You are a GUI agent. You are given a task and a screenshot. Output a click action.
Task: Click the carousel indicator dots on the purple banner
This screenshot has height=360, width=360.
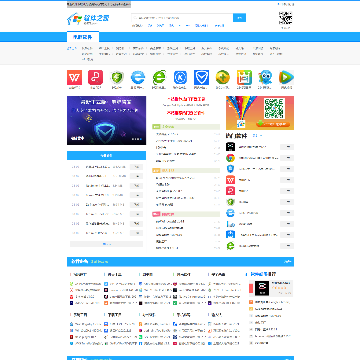point(137,139)
